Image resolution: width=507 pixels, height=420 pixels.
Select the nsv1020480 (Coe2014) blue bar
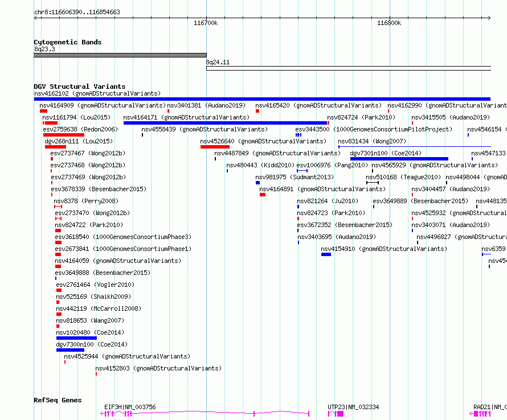tap(76, 338)
